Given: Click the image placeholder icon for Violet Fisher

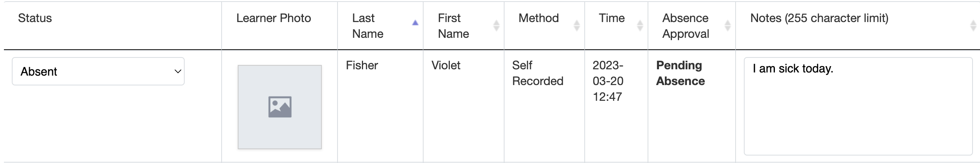Looking at the screenshot, I should pyautogui.click(x=280, y=107).
